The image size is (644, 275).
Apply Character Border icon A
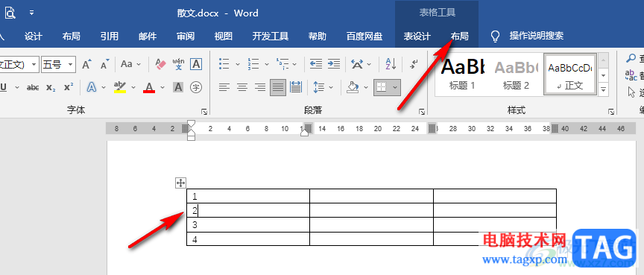196,64
